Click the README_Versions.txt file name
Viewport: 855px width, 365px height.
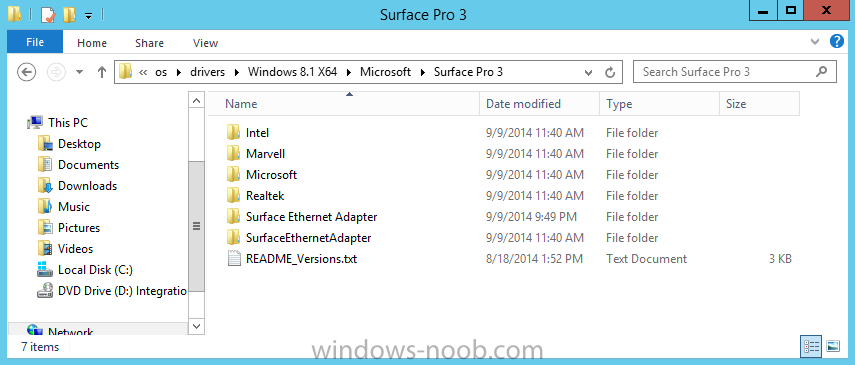click(301, 259)
